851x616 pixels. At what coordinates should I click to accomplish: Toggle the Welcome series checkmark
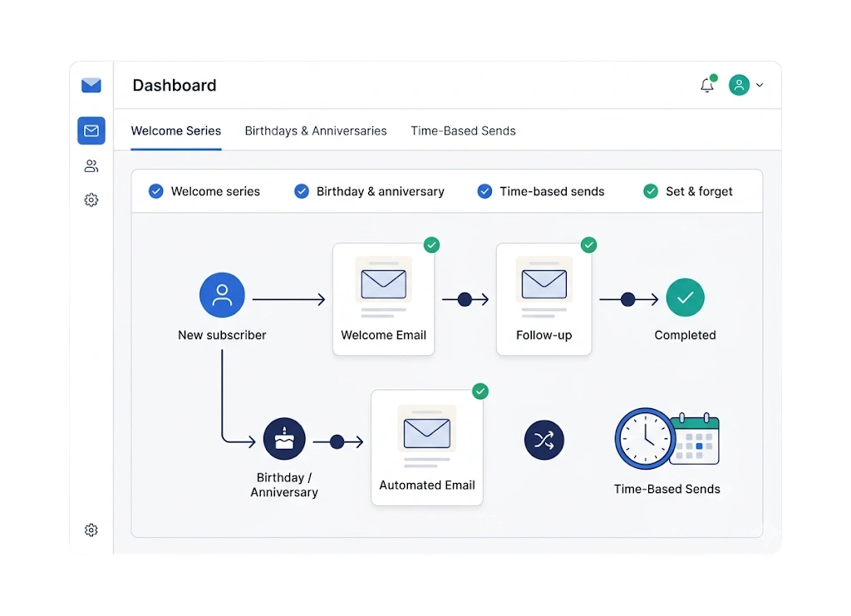155,191
